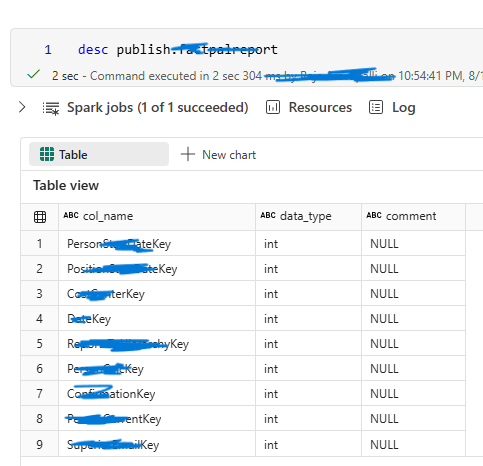The width and height of the screenshot is (483, 466).
Task: Open the Resources panel
Action: tap(320, 107)
